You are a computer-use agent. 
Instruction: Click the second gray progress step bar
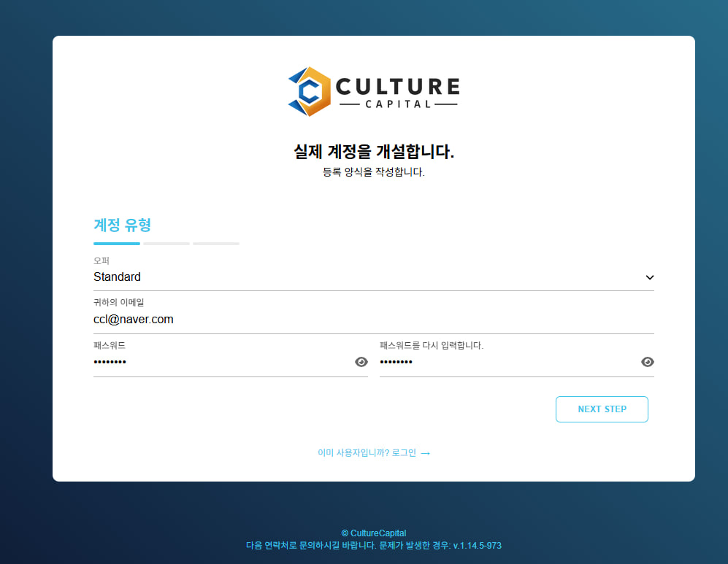click(x=166, y=244)
